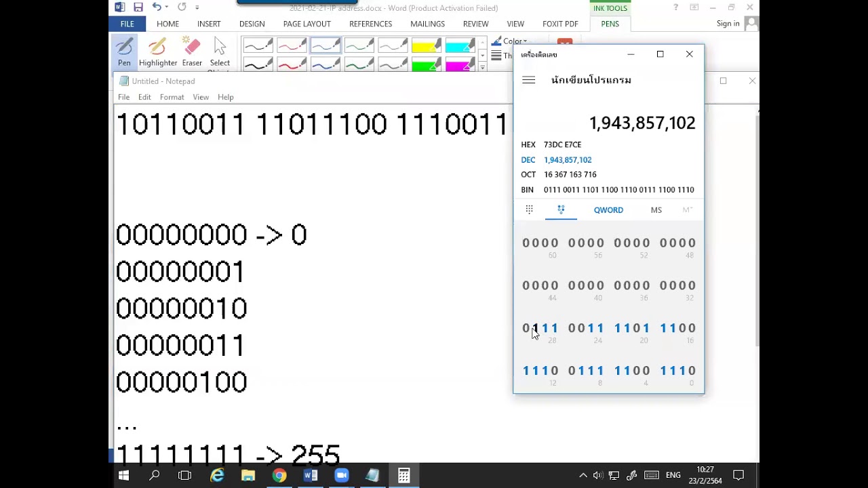Toggle bit 60 in calculator bit pad
The image size is (868, 488).
coord(555,243)
